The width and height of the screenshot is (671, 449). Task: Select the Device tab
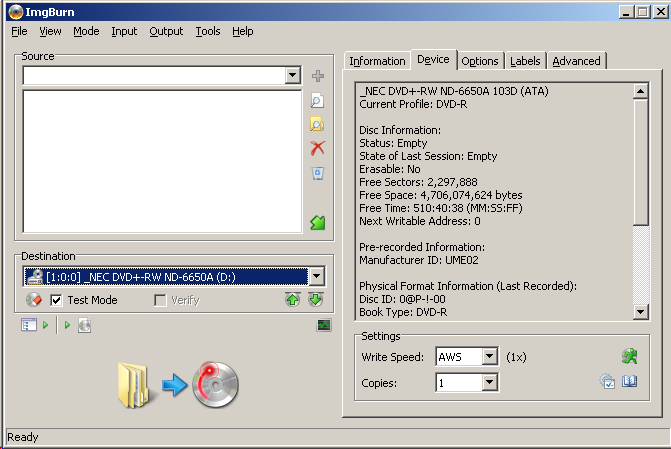coord(433,59)
